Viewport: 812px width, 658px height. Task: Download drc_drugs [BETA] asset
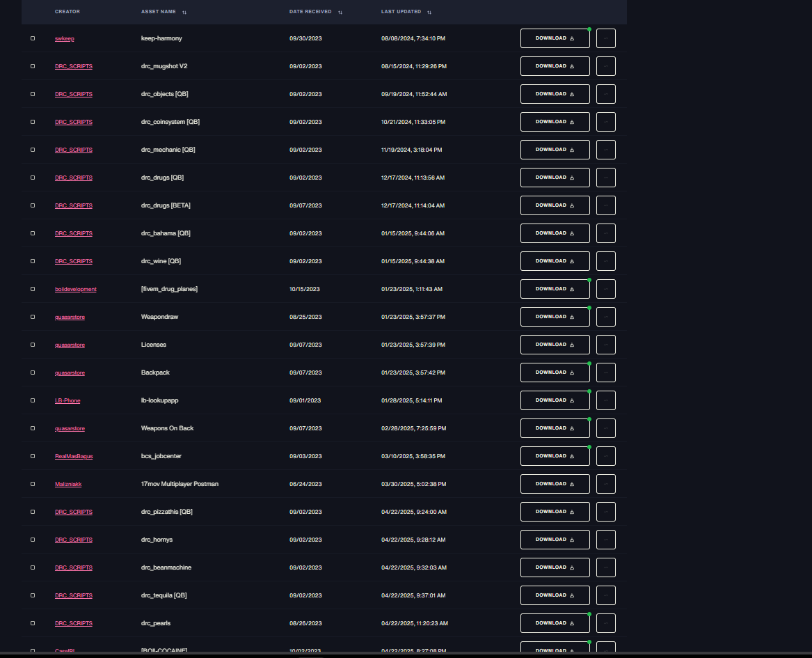555,205
